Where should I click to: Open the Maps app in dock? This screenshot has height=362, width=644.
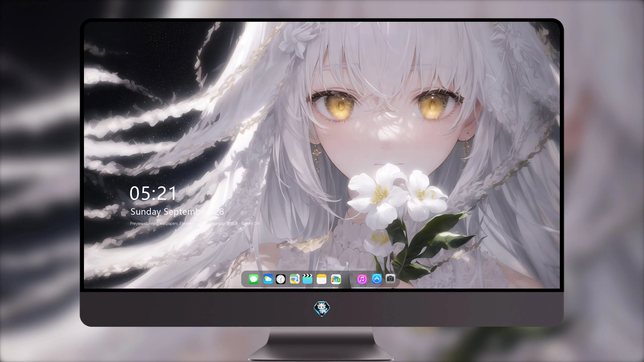(x=294, y=279)
